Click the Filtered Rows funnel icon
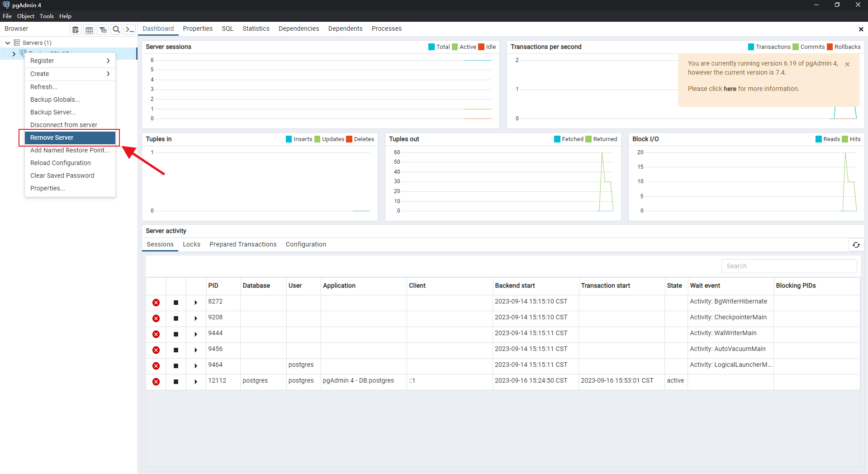This screenshot has width=868, height=474. [103, 30]
